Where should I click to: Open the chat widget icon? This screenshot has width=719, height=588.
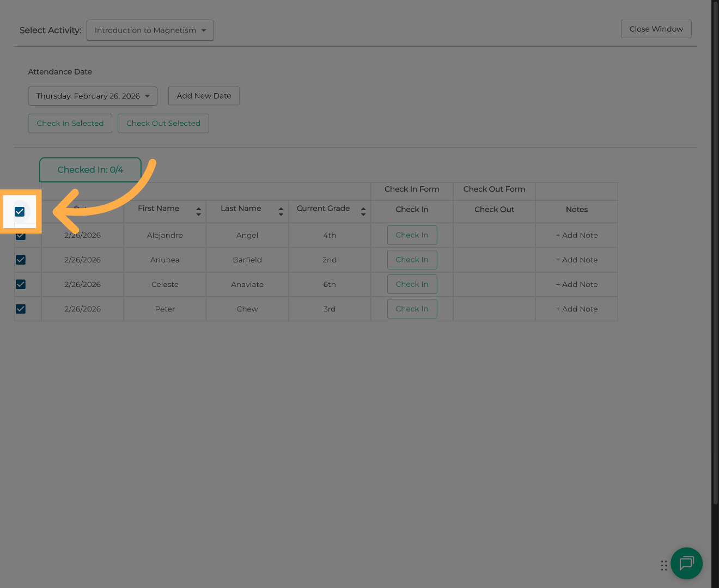click(x=686, y=563)
